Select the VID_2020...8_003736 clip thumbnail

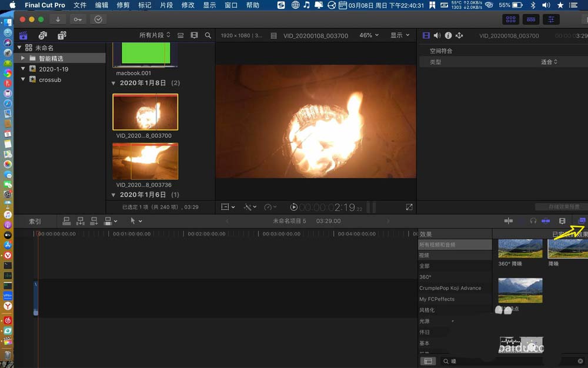point(145,161)
